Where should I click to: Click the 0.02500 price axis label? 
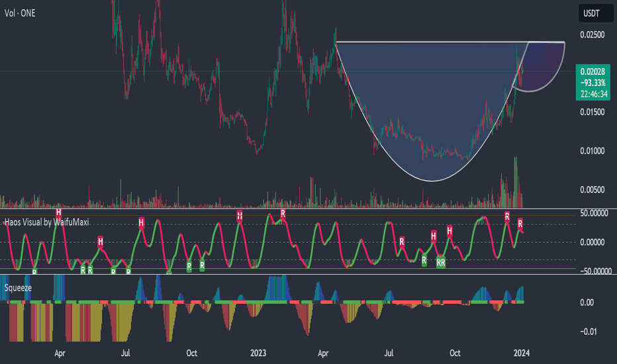593,34
